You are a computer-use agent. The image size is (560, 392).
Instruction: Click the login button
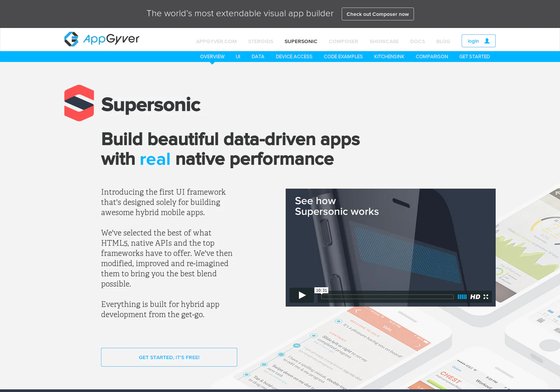coord(478,41)
